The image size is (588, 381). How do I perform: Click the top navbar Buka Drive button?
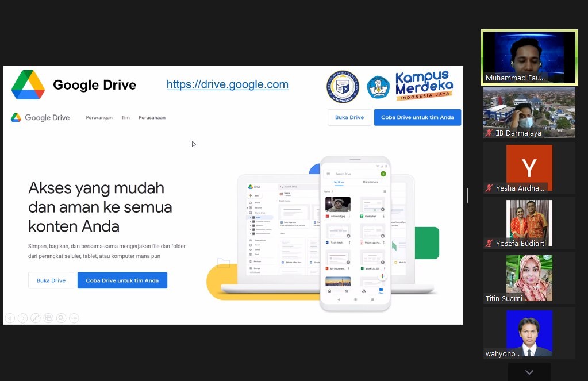pyautogui.click(x=349, y=117)
